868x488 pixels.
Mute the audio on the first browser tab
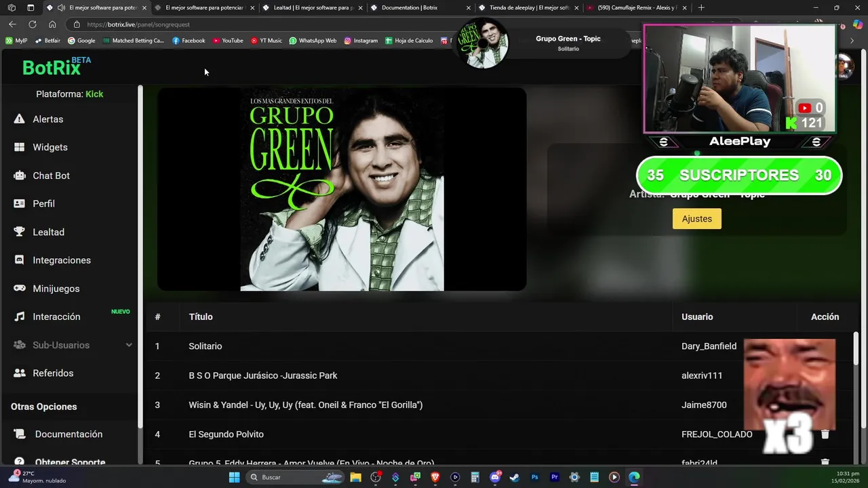tap(61, 7)
